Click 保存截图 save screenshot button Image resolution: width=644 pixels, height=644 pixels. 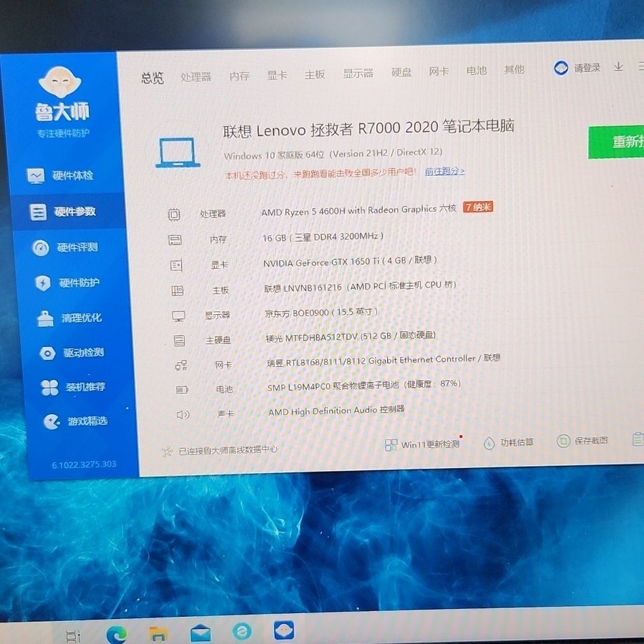click(x=582, y=441)
